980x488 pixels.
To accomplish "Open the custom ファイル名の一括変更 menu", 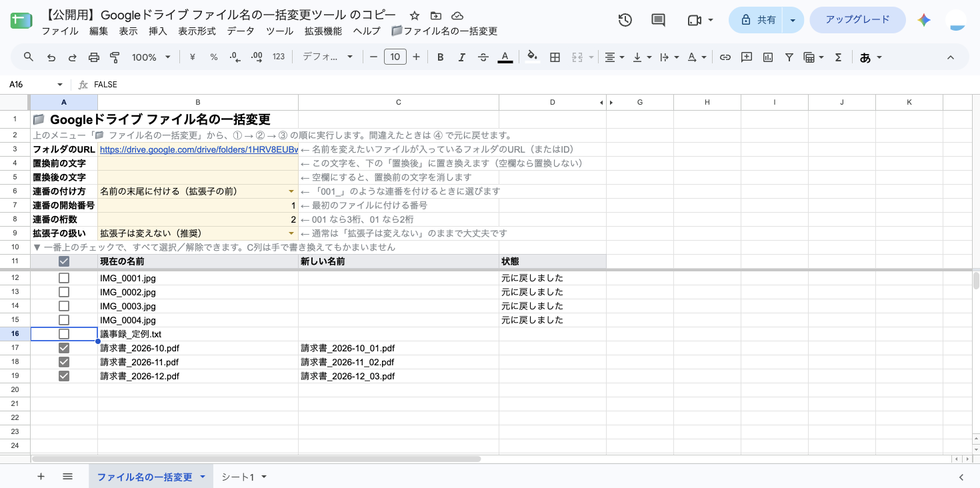I will click(444, 31).
